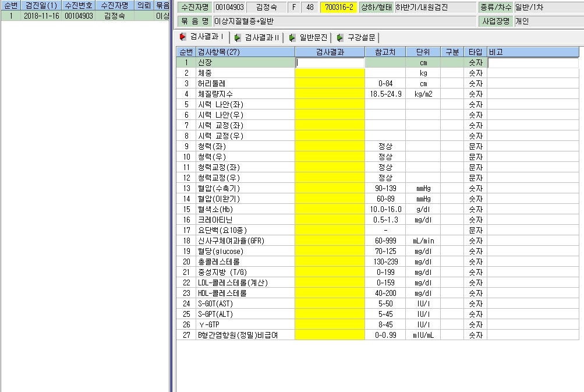Screen dimensions: 584x392
Task: Click the yellow result cell for 체중
Action: (x=330, y=73)
